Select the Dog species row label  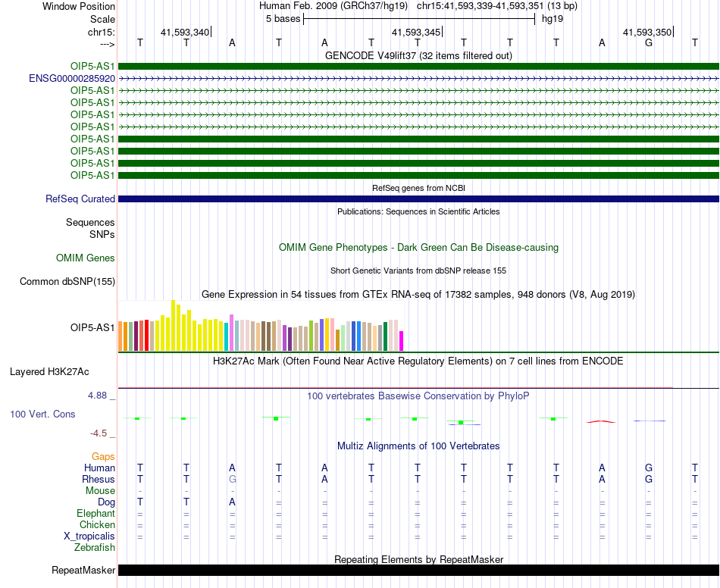coord(107,502)
